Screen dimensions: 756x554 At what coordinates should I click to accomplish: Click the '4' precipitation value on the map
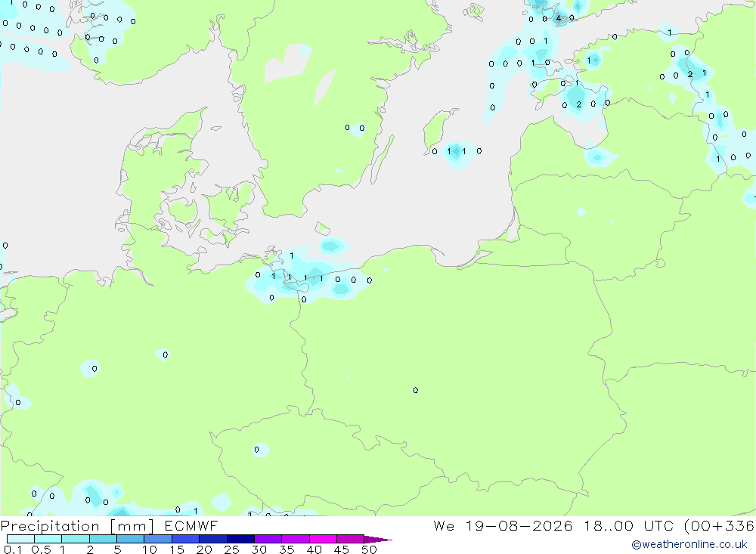(x=559, y=18)
